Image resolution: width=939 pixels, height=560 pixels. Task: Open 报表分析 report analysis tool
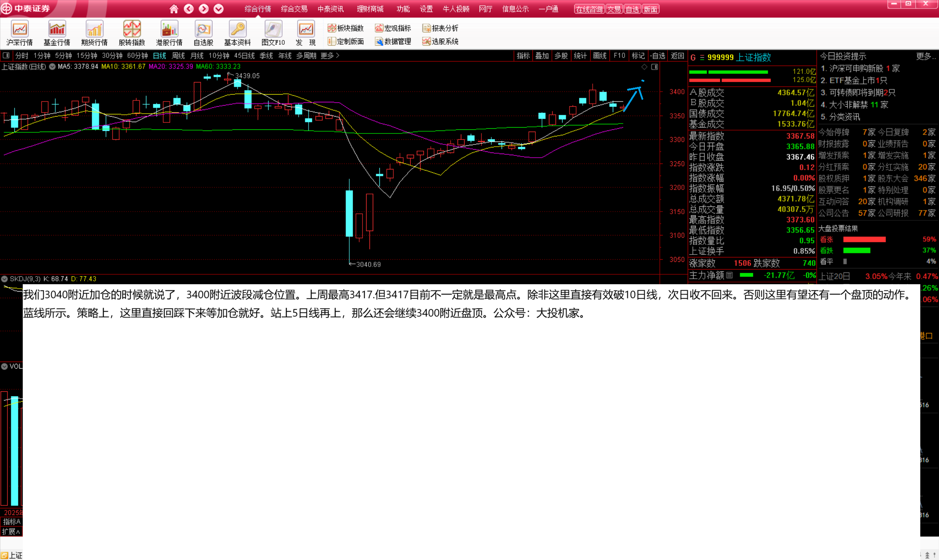tap(440, 28)
